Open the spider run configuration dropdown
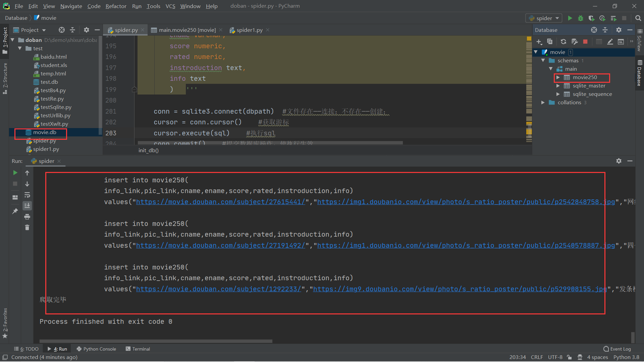This screenshot has height=362, width=644. click(x=544, y=18)
